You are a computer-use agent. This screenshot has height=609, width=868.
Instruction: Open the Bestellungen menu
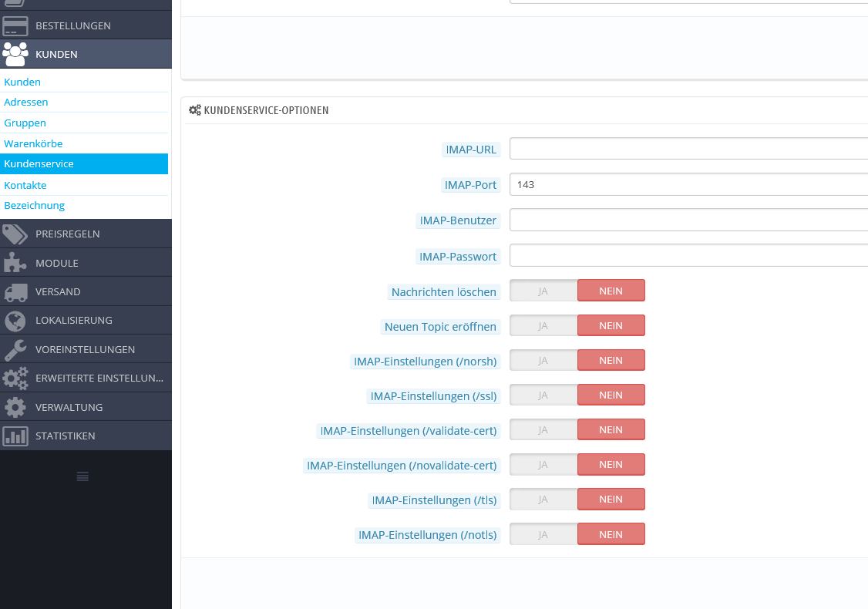[86, 25]
